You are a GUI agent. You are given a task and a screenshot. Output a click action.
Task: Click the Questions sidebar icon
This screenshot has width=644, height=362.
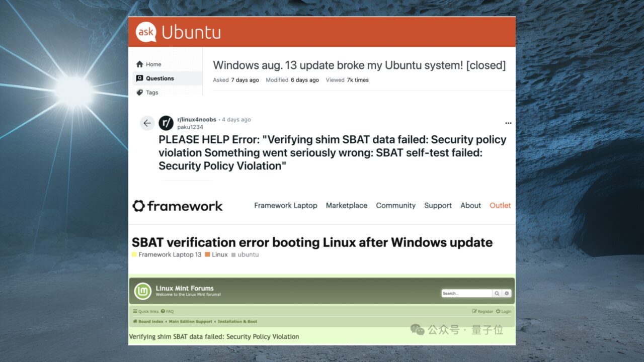(139, 78)
